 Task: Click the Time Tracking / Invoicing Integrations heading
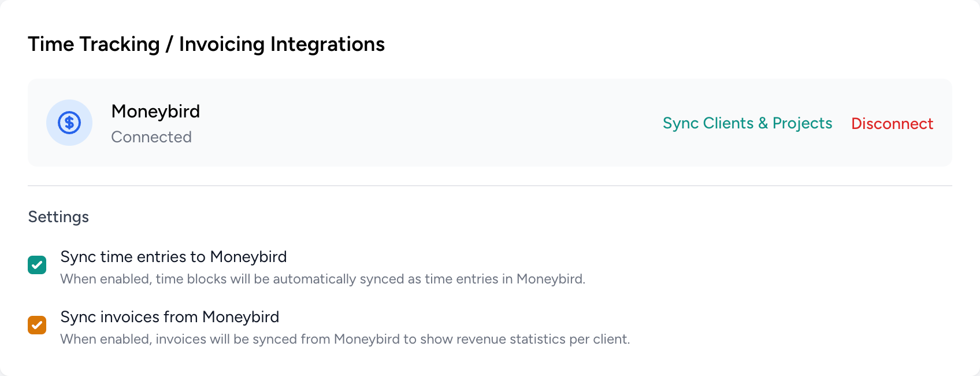pyautogui.click(x=206, y=44)
